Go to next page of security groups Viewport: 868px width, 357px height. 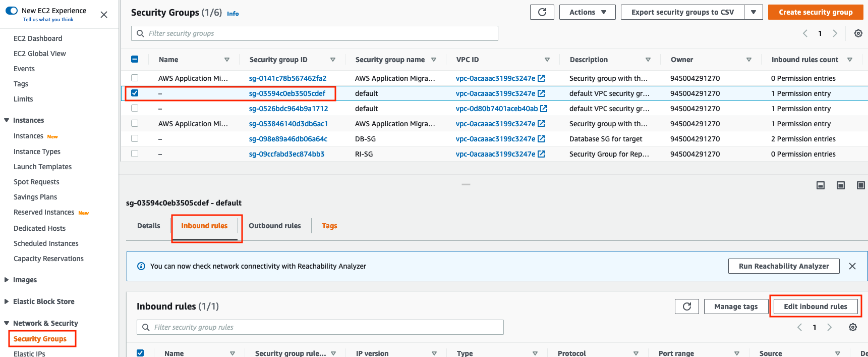[835, 33]
